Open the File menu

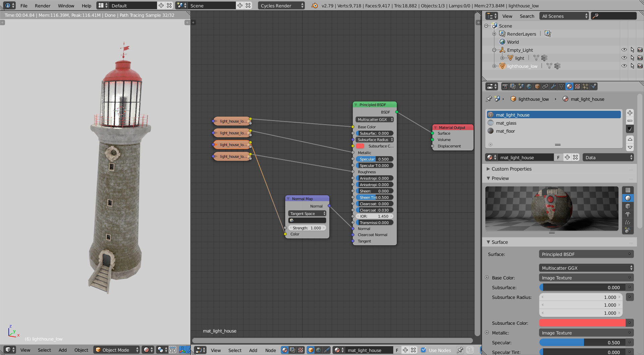24,6
